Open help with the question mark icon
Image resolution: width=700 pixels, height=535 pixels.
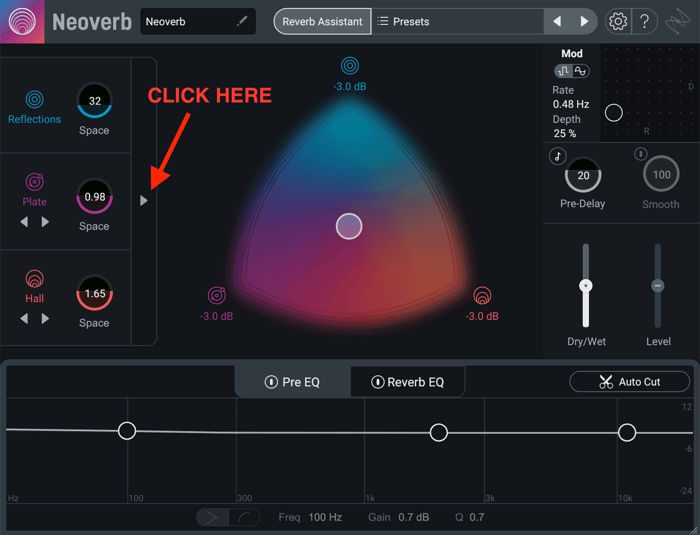(x=644, y=21)
